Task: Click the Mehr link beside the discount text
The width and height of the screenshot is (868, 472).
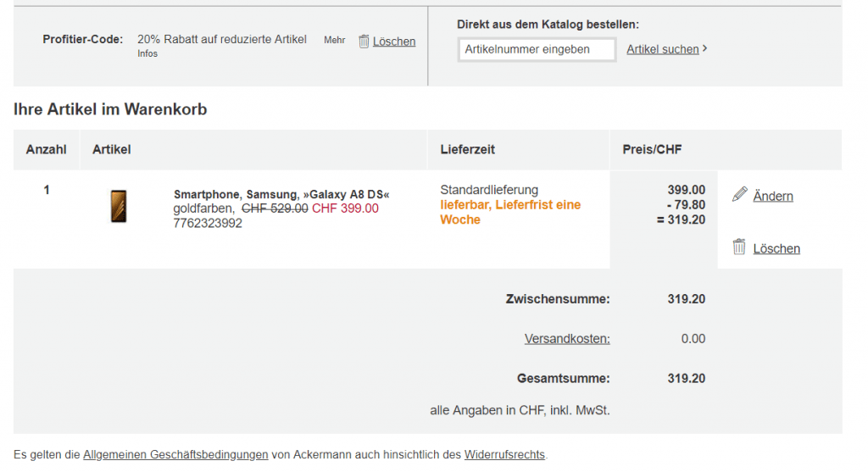Action: pyautogui.click(x=334, y=40)
